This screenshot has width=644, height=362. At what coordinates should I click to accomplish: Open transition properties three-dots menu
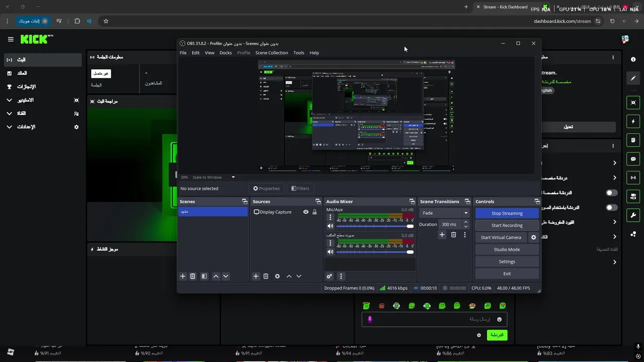tap(464, 235)
